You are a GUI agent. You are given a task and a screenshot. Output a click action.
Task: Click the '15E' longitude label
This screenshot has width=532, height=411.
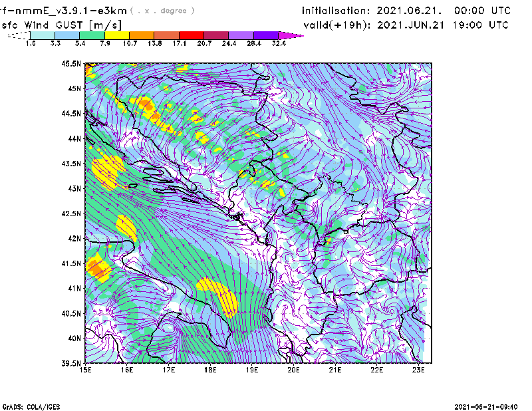(85, 370)
